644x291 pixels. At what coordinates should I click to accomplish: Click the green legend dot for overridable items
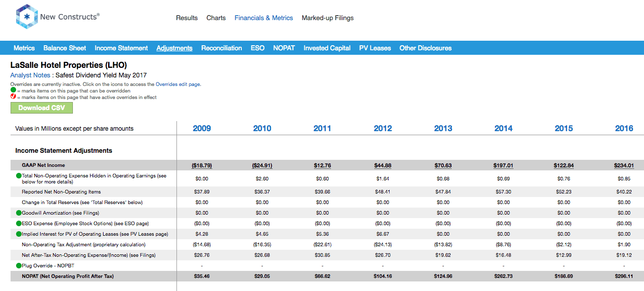point(13,90)
